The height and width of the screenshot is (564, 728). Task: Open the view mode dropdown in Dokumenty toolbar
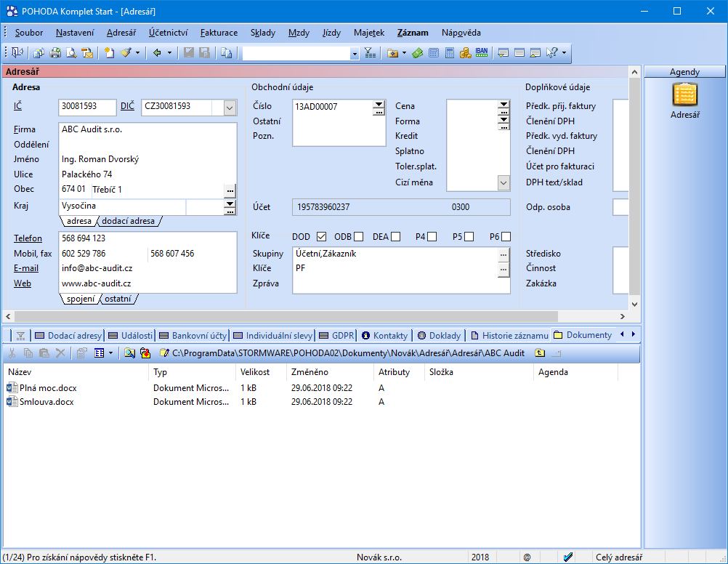110,353
